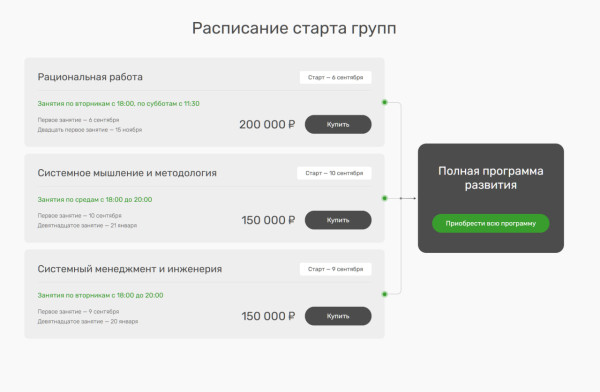This screenshot has width=600, height=392.
Task: Click the Старт – 6 сентября badge
Action: pyautogui.click(x=336, y=77)
